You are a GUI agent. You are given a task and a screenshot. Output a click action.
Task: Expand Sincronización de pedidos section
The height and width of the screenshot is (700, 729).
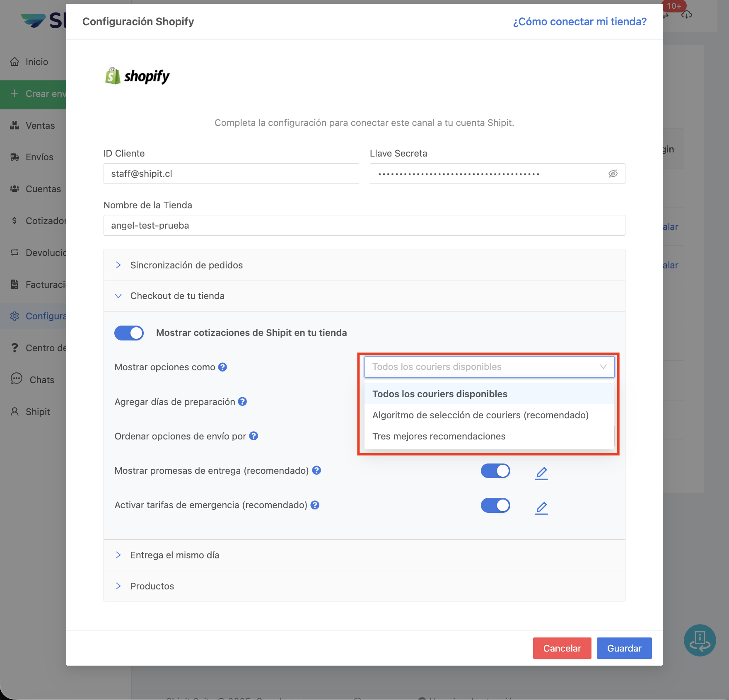[x=186, y=265]
